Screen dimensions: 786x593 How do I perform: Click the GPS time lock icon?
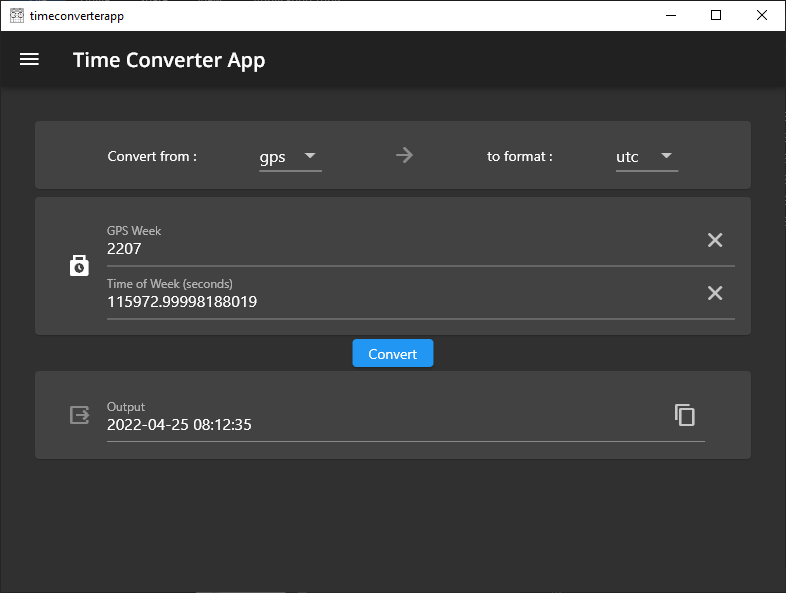(x=80, y=266)
